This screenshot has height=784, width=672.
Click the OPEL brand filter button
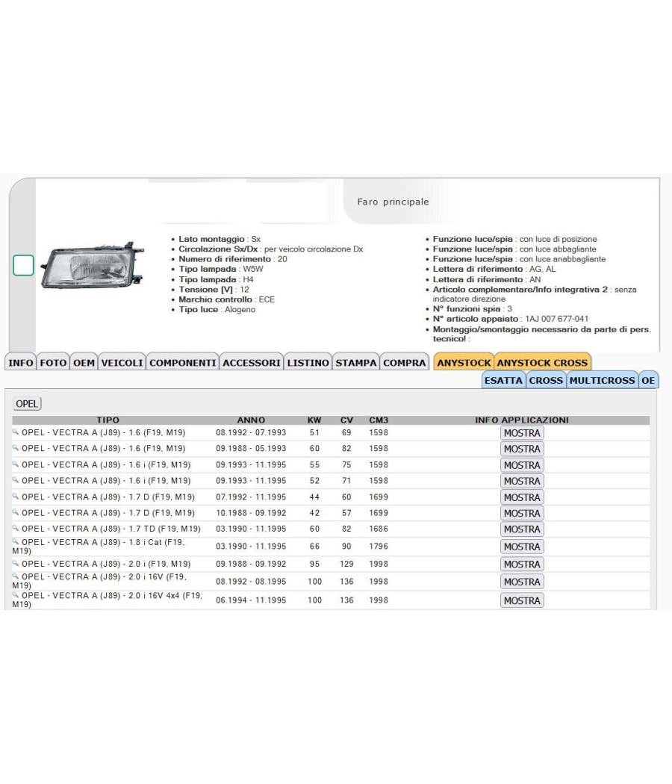coord(27,403)
